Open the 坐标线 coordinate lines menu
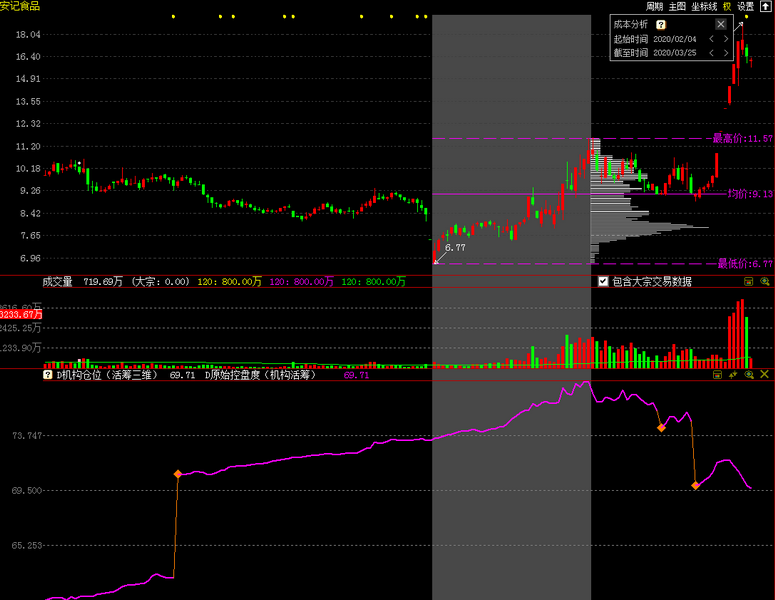The width and height of the screenshot is (775, 600). coord(704,6)
